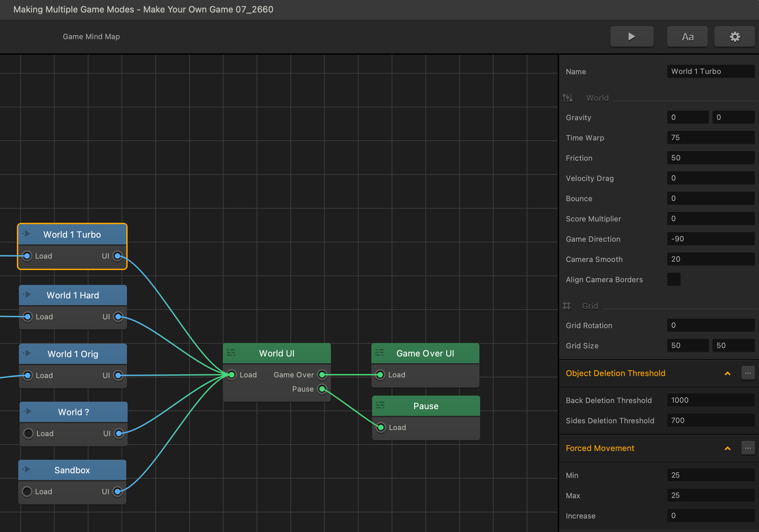Click World 1 Orig UI output port

pos(118,375)
